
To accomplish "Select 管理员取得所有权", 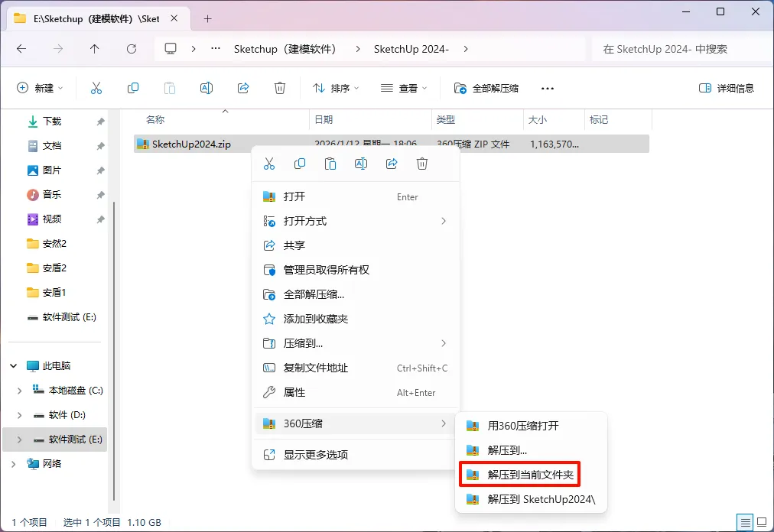I will pyautogui.click(x=356, y=270).
